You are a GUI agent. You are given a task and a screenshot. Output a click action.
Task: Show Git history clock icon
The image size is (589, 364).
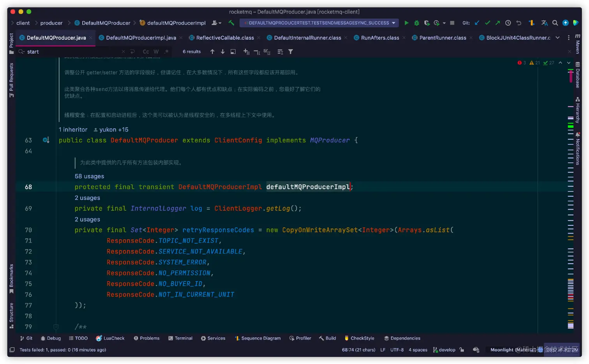pyautogui.click(x=508, y=23)
